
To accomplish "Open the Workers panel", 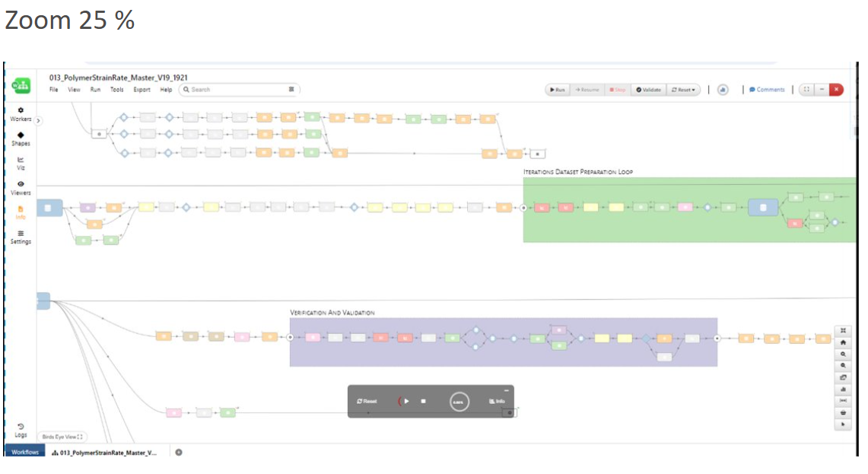I will point(21,114).
